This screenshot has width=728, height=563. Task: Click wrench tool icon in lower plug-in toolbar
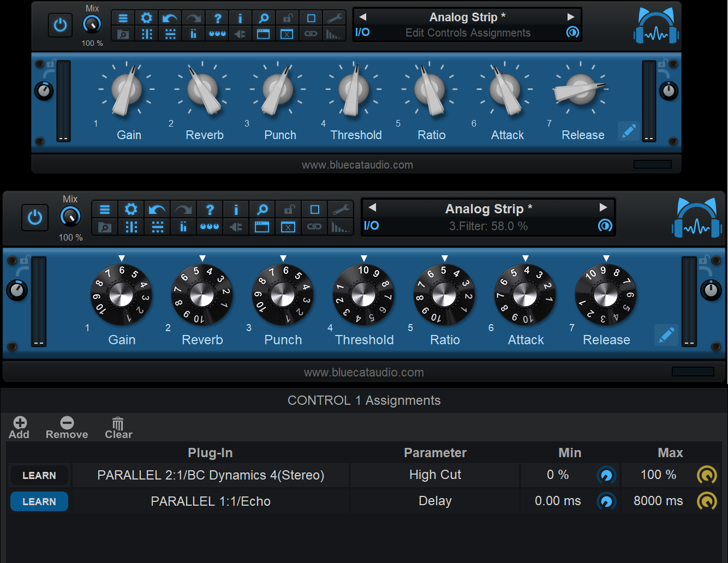[x=341, y=209]
